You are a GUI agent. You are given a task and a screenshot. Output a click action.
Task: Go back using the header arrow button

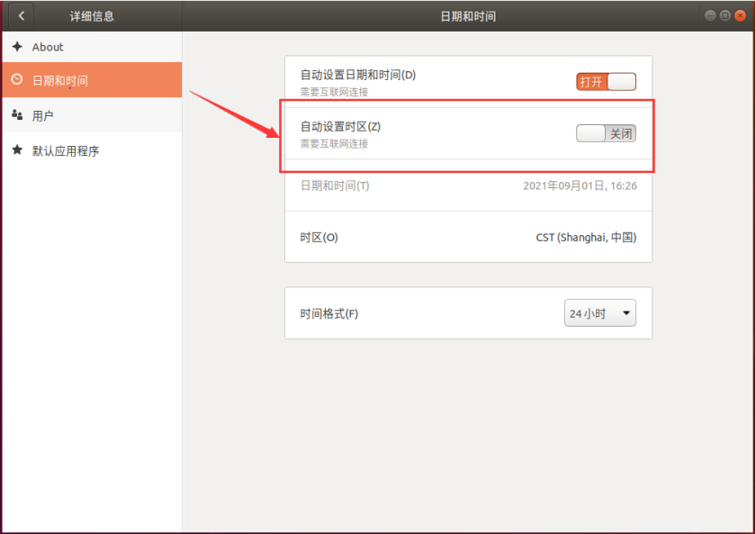pyautogui.click(x=21, y=16)
